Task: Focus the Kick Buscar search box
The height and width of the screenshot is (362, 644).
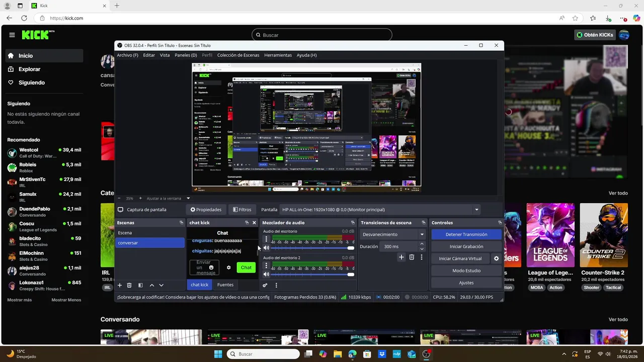Action: pos(322,35)
